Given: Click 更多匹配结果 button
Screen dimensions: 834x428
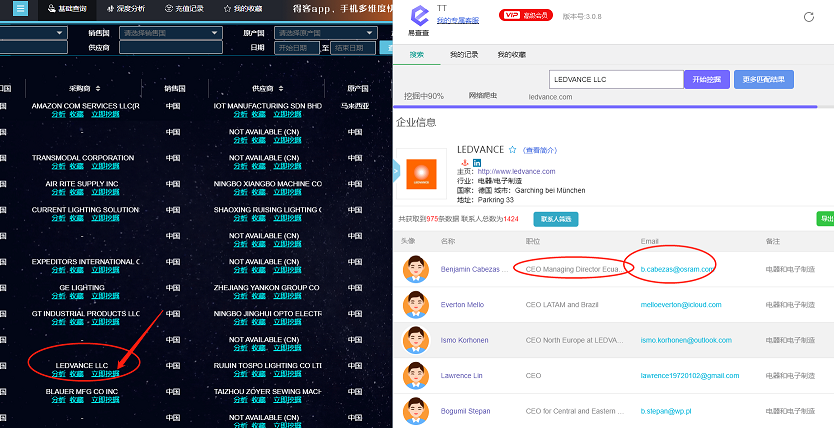Looking at the screenshot, I should pos(764,80).
